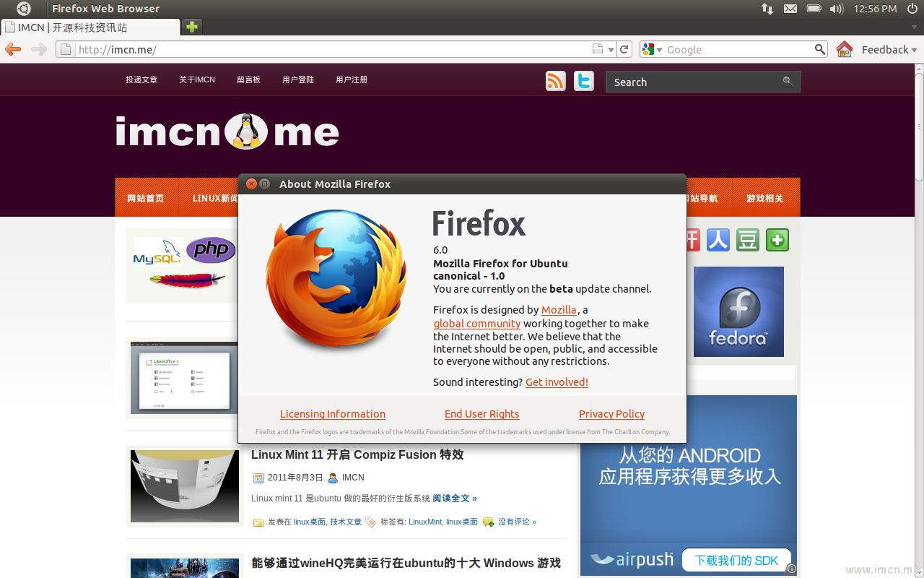Click the calendar icon beside 2011年8月3日
Image resolution: width=924 pixels, height=578 pixels.
click(x=258, y=478)
